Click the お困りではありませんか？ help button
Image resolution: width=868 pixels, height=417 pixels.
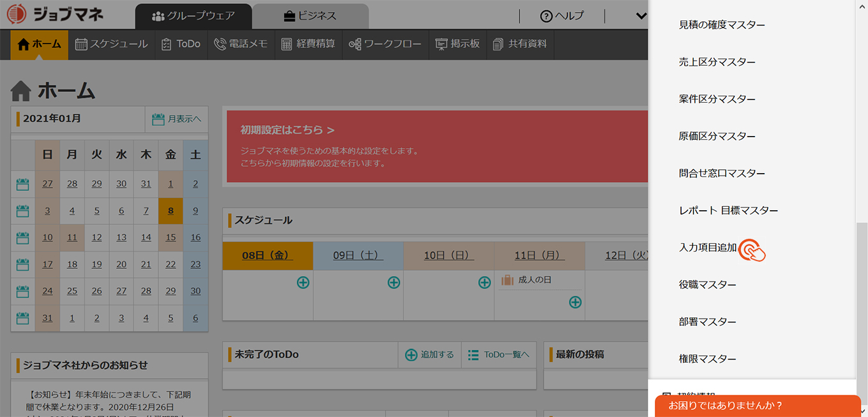click(x=758, y=406)
